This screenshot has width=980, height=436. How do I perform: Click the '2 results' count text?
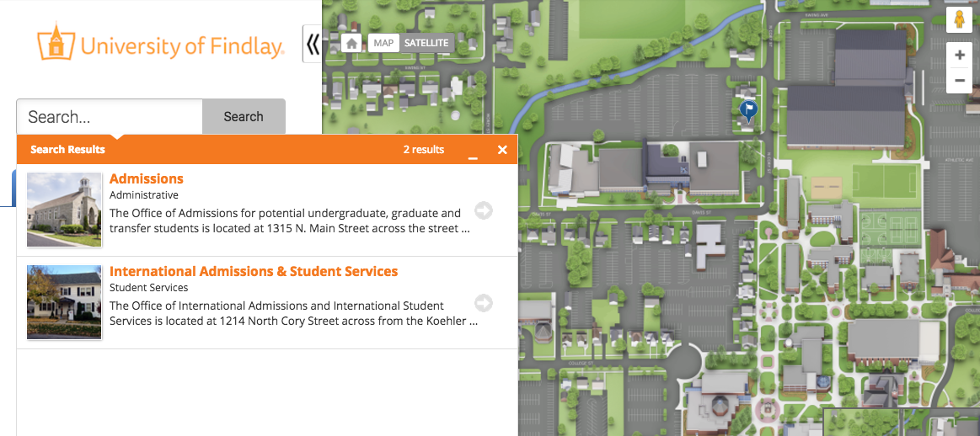pos(424,150)
